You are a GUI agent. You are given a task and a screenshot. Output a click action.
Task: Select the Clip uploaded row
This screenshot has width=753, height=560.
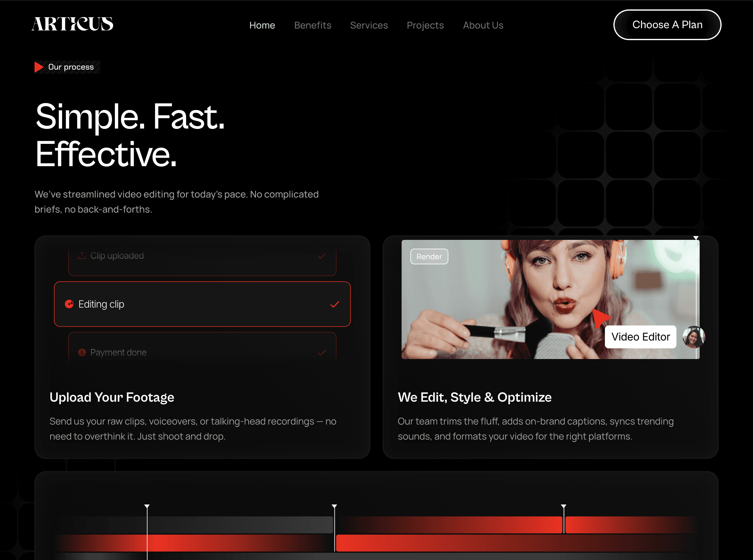pyautogui.click(x=202, y=258)
